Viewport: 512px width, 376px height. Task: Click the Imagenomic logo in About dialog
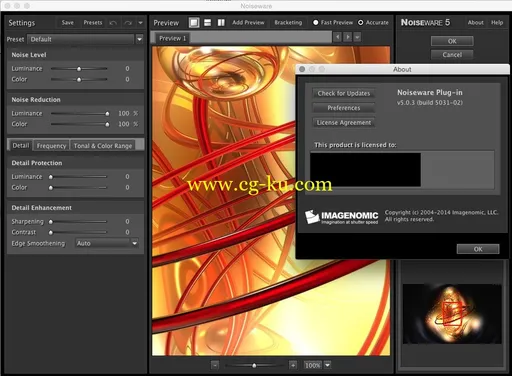point(341,217)
